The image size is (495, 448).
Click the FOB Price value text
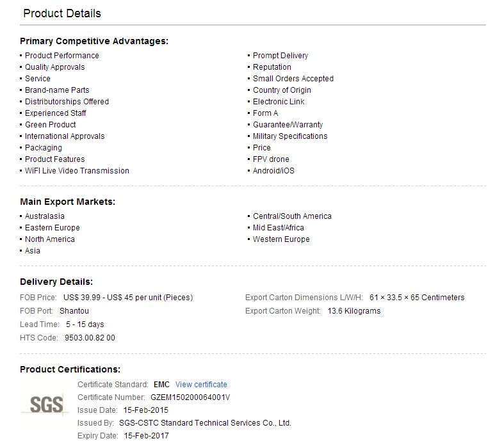(x=128, y=298)
